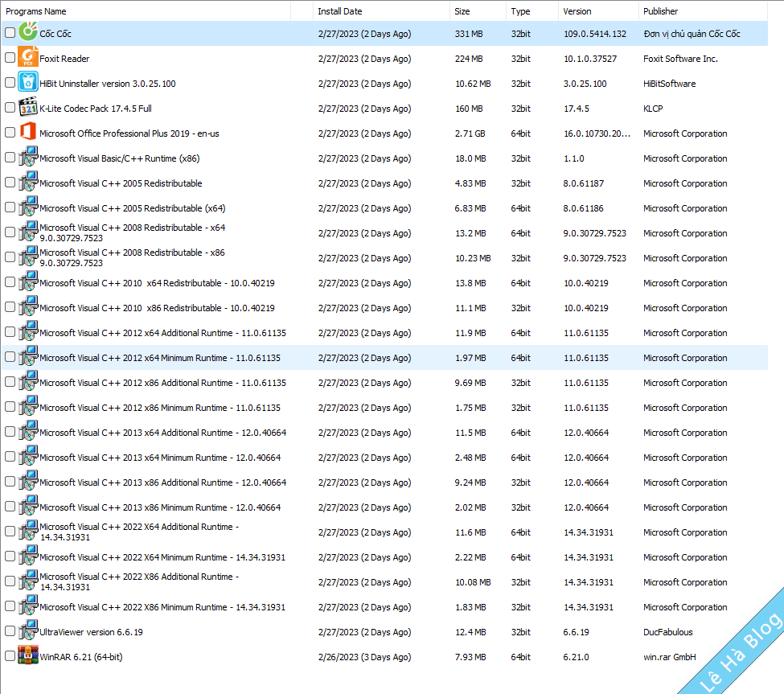Click the WinRAR 6.21 icon

(x=28, y=656)
